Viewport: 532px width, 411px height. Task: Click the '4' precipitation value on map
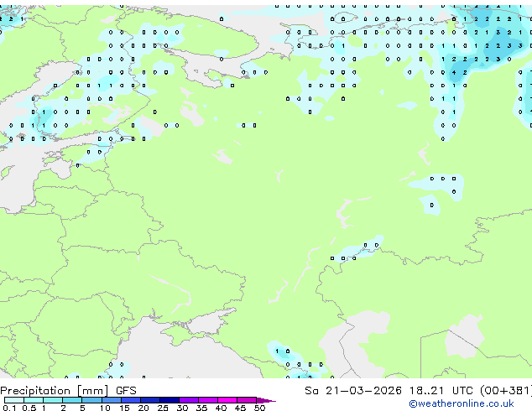(454, 73)
